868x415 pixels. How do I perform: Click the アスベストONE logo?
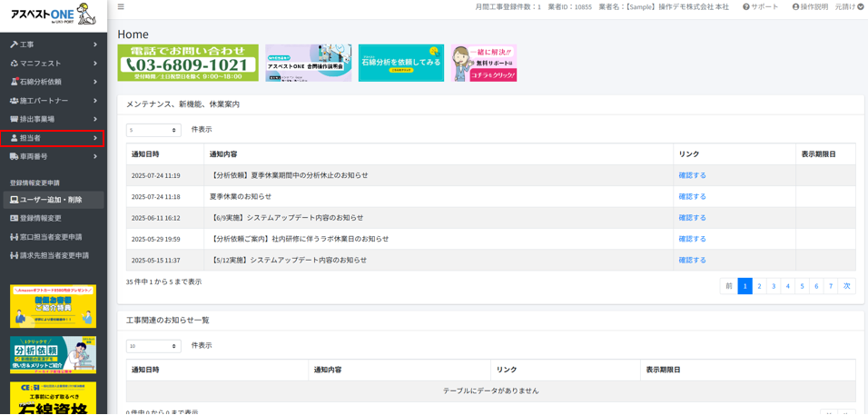[x=53, y=14]
